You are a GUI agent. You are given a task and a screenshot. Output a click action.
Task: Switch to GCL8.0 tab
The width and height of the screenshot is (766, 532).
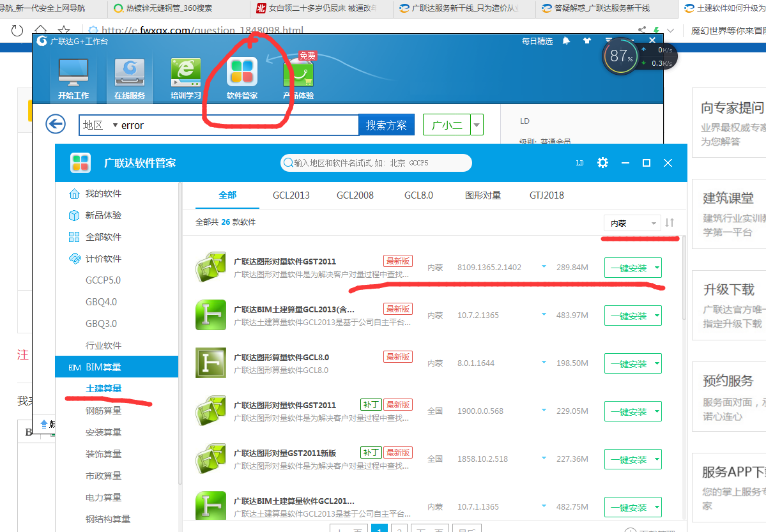(418, 195)
